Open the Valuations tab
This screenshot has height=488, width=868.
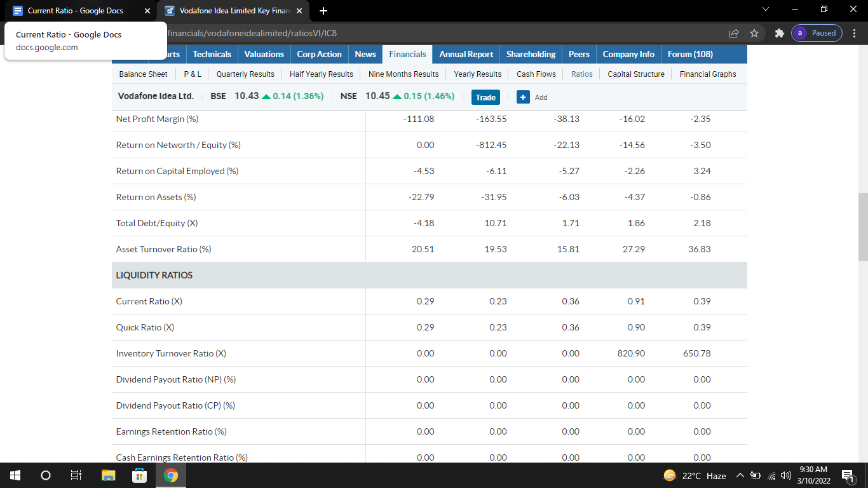[264, 54]
